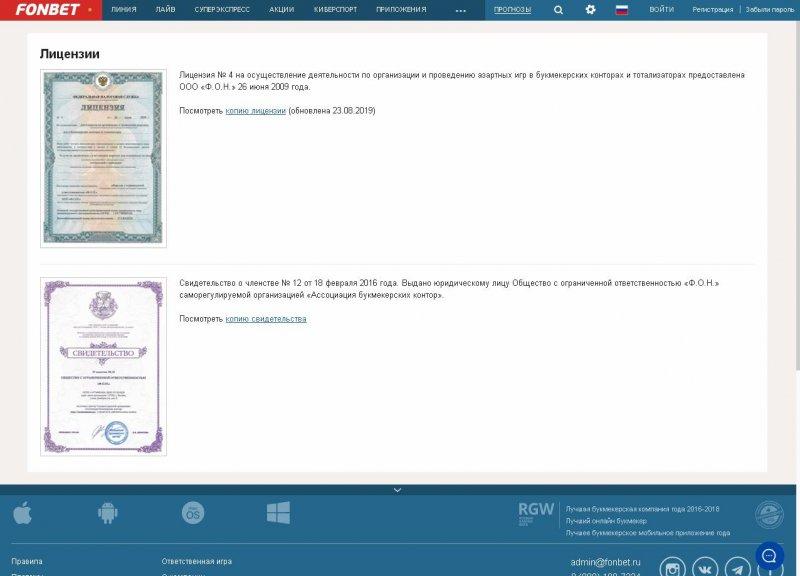Expand footer with the down chevron
This screenshot has width=800, height=576.
click(x=397, y=490)
